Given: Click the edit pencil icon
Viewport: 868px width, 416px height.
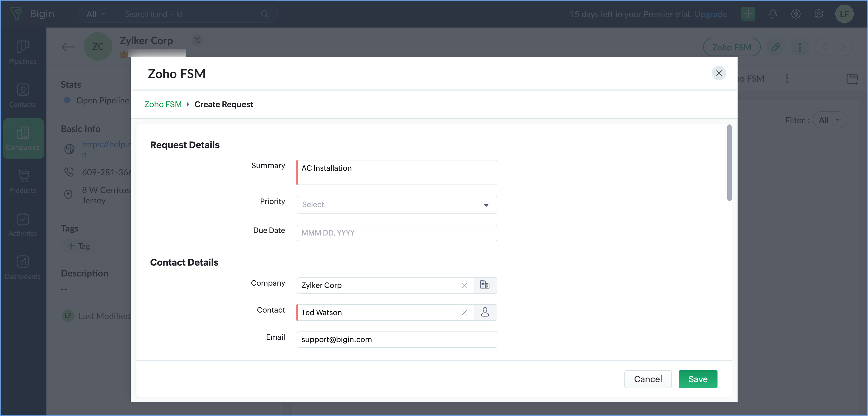Looking at the screenshot, I should point(775,47).
